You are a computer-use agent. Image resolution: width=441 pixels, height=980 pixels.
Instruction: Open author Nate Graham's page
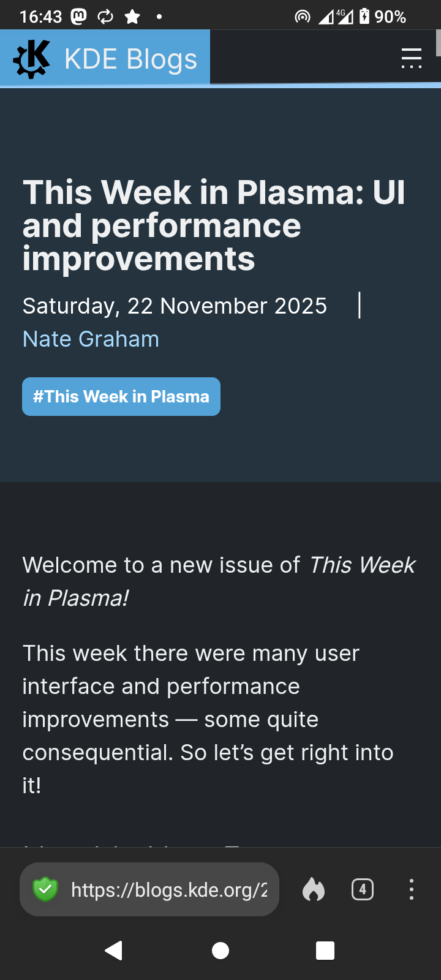pos(91,339)
